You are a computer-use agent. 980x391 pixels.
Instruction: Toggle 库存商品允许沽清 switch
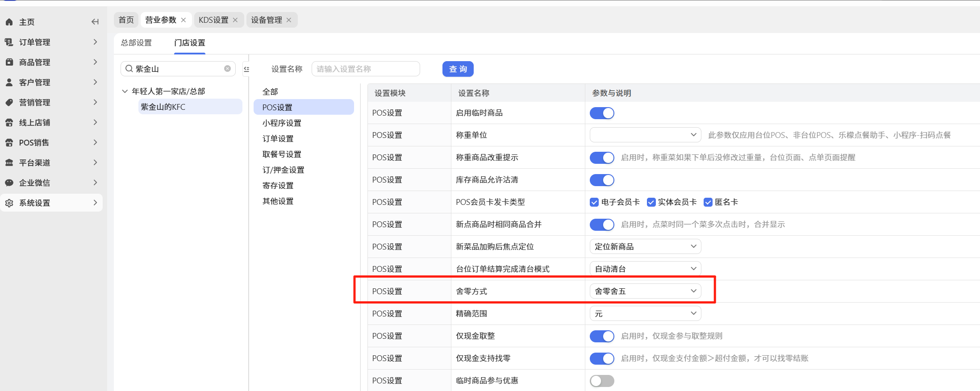(x=602, y=180)
